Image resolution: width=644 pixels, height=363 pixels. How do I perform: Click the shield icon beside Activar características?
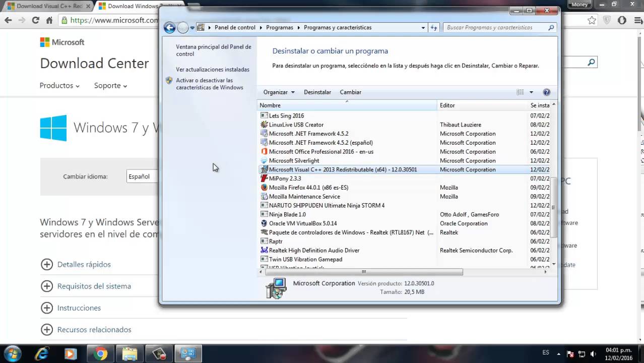coord(169,81)
